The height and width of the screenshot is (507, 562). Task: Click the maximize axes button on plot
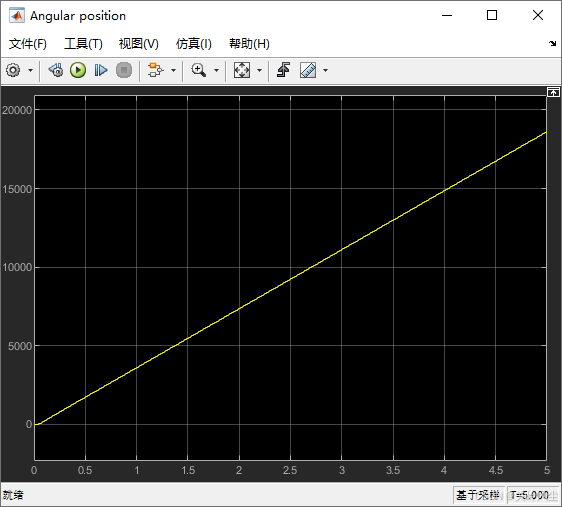pyautogui.click(x=553, y=92)
